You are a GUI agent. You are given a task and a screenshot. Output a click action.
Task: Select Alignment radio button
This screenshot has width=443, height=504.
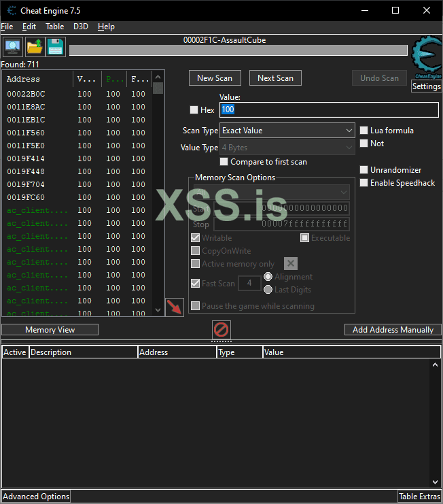coord(268,276)
